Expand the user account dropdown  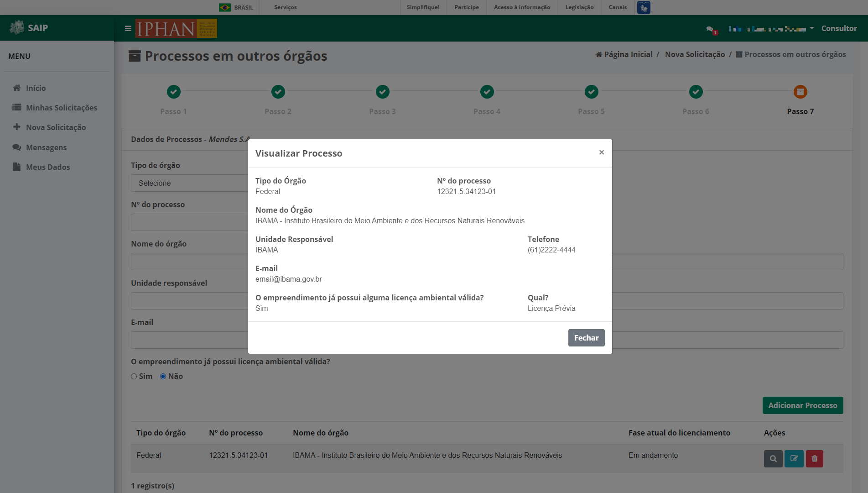[x=771, y=29]
